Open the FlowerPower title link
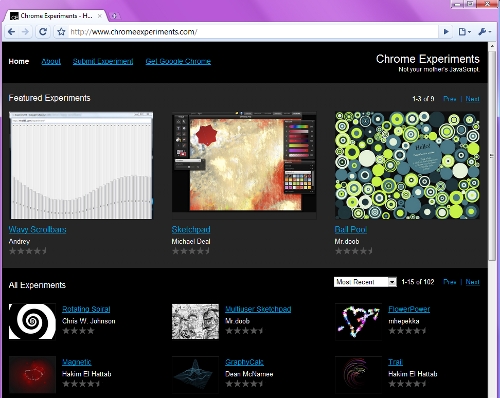The image size is (500, 398). [409, 309]
